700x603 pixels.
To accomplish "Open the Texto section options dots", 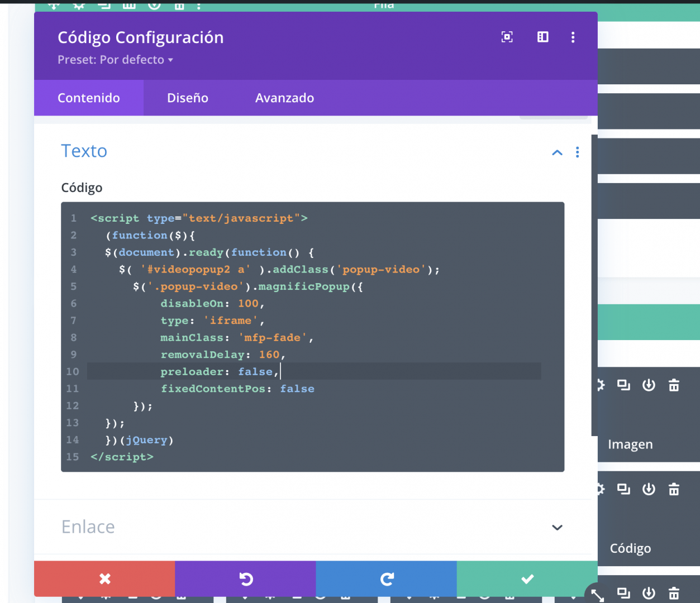I will [577, 152].
